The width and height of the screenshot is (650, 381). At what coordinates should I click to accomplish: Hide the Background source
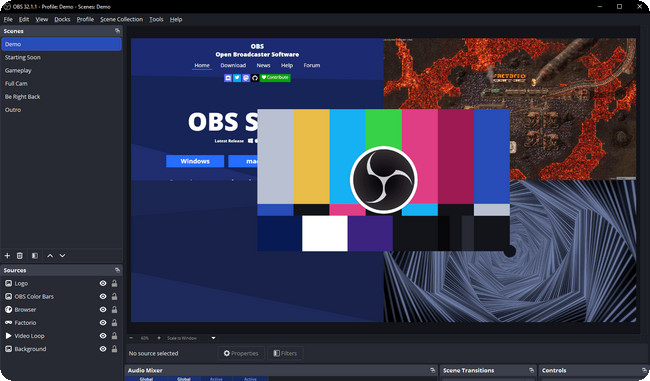(103, 349)
